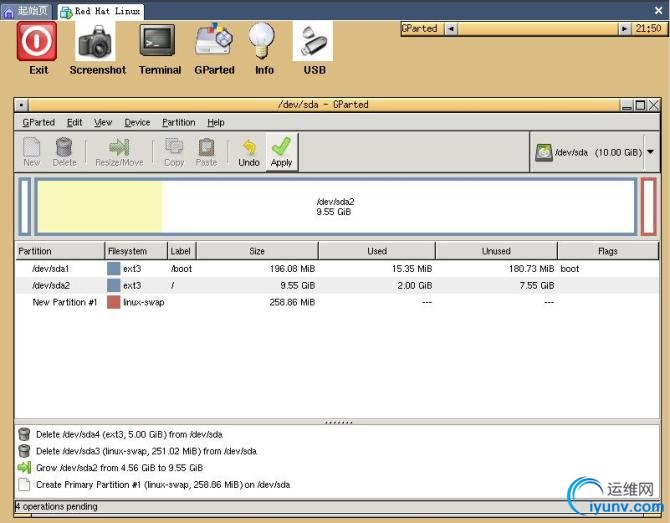Sort by the Filesystem column header
The width and height of the screenshot is (670, 523).
pyautogui.click(x=136, y=251)
